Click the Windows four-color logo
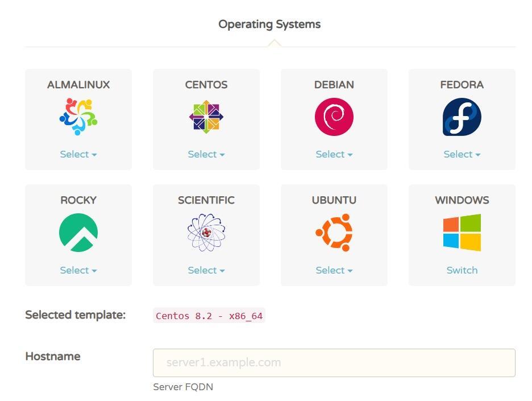The image size is (532, 401). tap(462, 233)
